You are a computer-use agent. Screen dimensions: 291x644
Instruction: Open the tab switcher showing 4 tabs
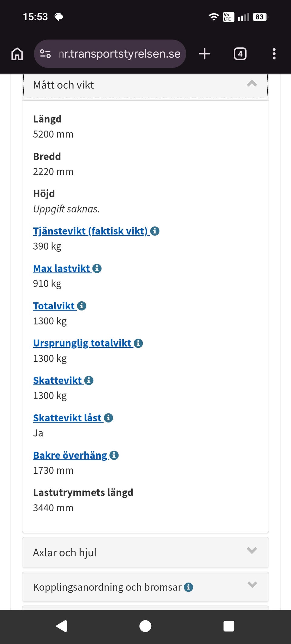240,54
